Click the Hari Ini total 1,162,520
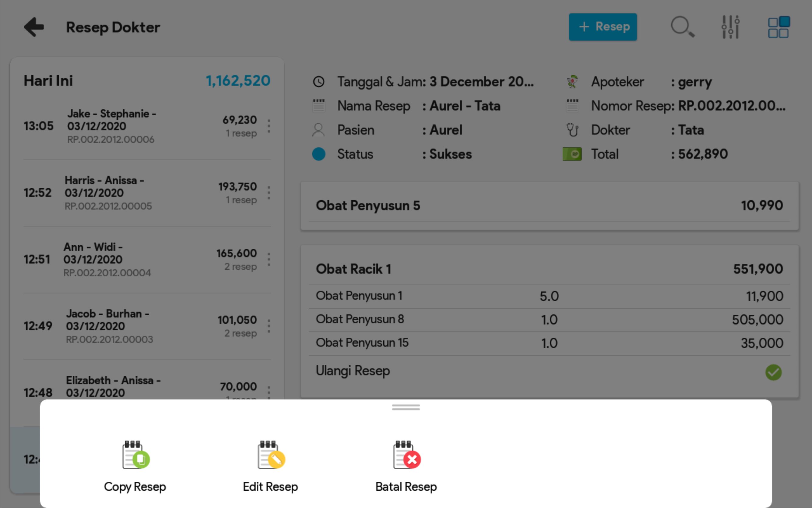The height and width of the screenshot is (508, 812). pyautogui.click(x=238, y=81)
